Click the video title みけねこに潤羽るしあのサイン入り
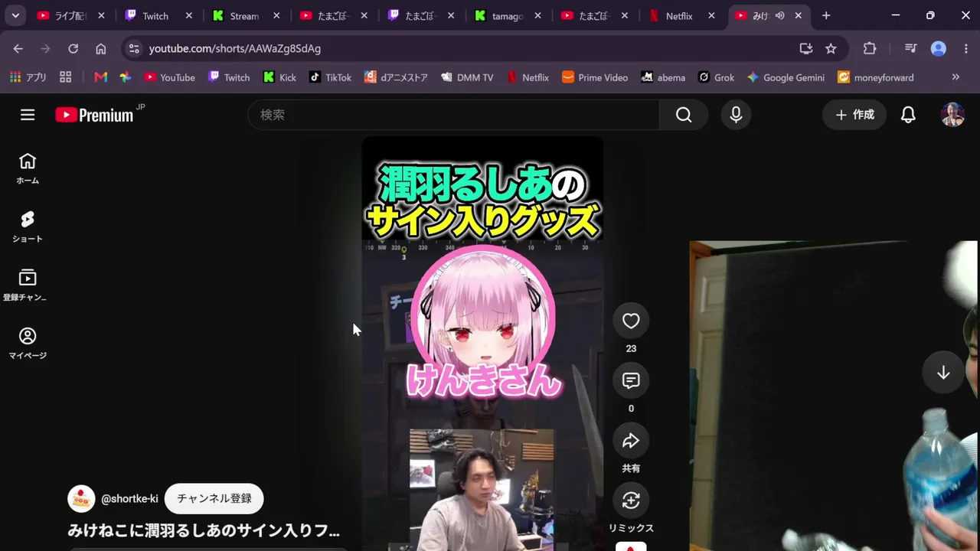This screenshot has width=980, height=551. point(204,530)
